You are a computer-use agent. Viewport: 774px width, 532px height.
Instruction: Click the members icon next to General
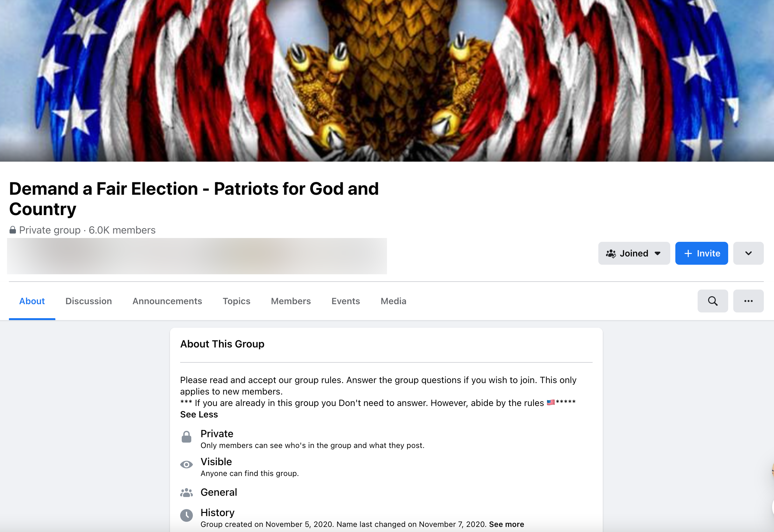(186, 492)
